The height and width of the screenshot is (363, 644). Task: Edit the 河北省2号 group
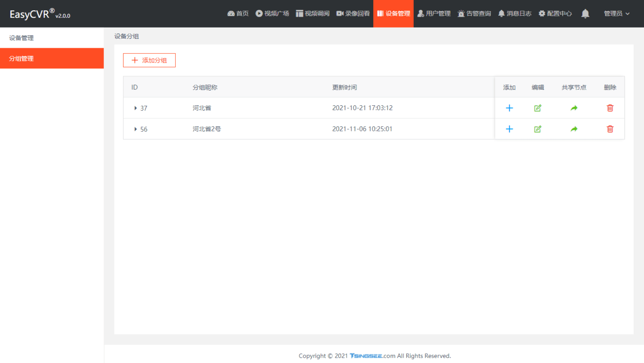[538, 129]
